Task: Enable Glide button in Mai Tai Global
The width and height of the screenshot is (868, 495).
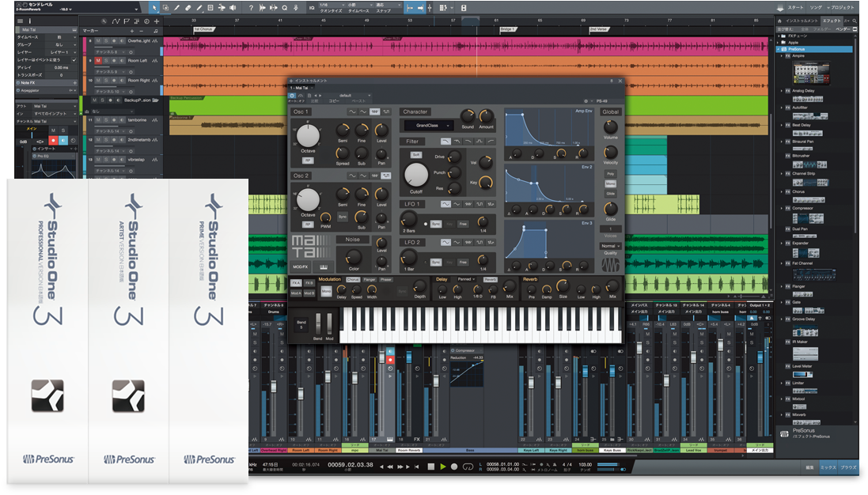Action: [611, 194]
